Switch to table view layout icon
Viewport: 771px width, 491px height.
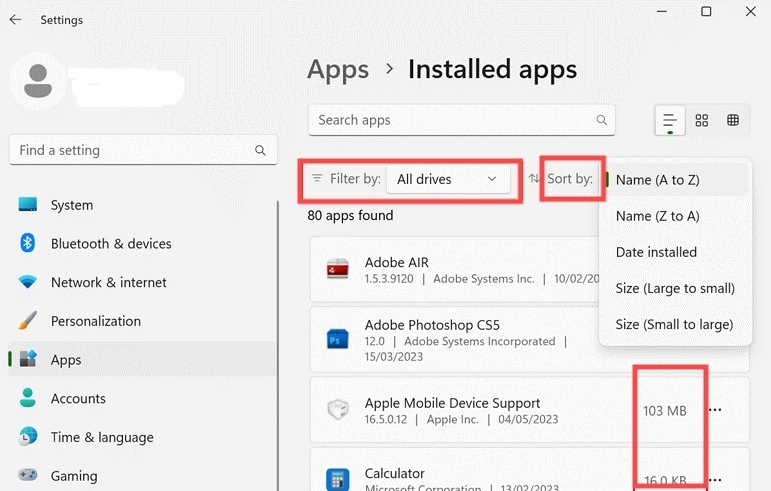733,120
